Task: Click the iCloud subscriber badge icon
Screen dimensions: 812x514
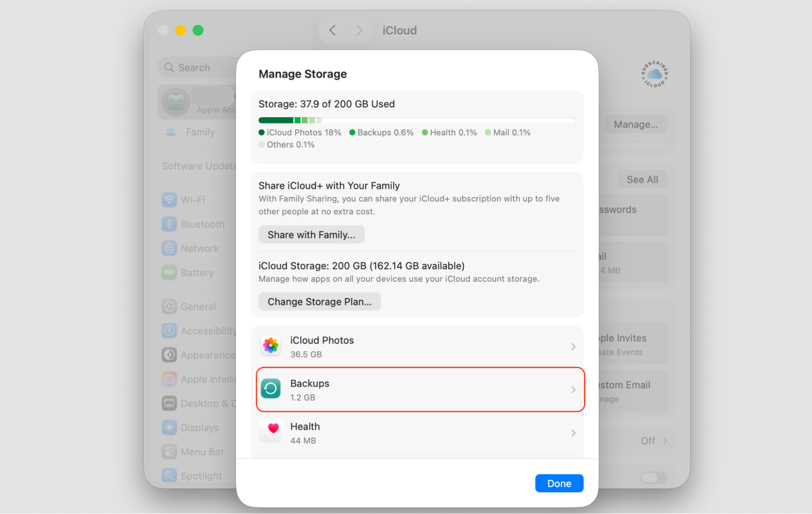Action: [654, 74]
